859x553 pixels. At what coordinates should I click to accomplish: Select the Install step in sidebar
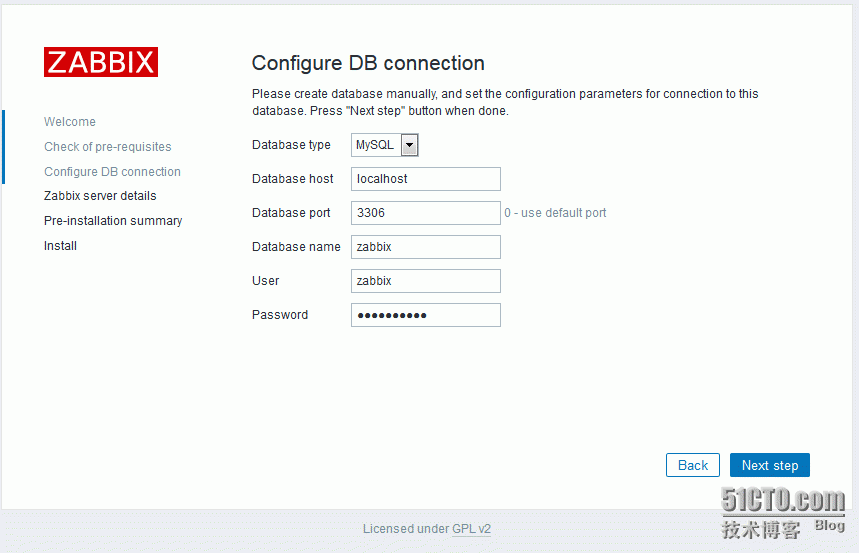(x=60, y=246)
